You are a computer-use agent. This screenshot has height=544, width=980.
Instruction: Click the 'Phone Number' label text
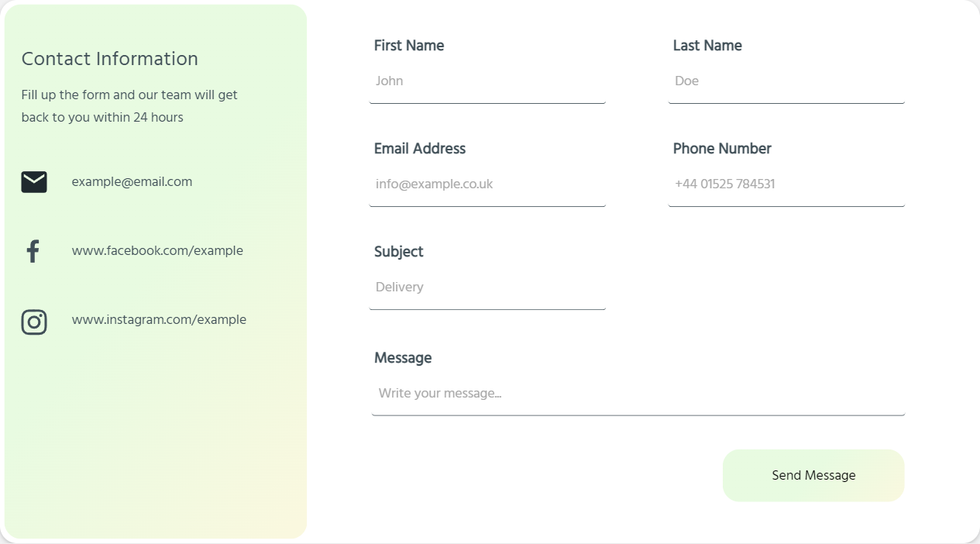722,149
